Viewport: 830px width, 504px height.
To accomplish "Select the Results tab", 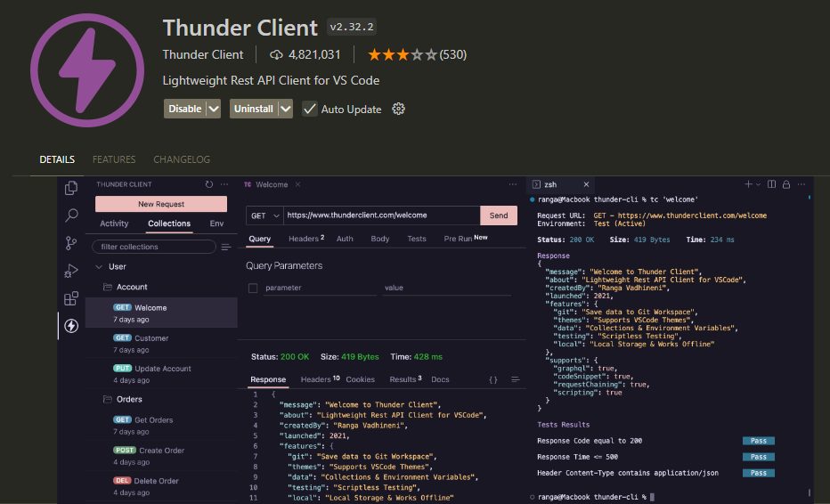I will [x=405, y=379].
